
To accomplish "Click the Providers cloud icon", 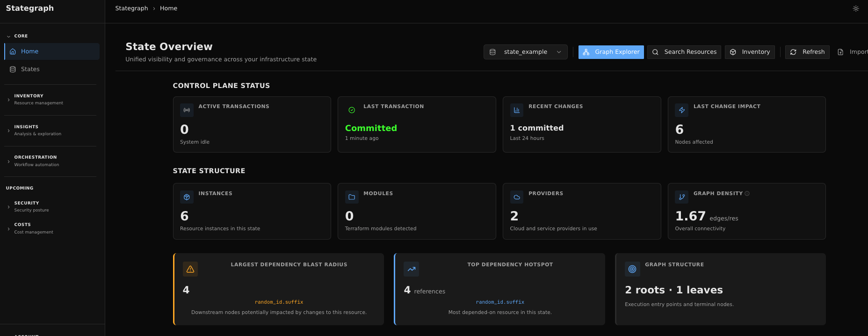I will pos(517,197).
